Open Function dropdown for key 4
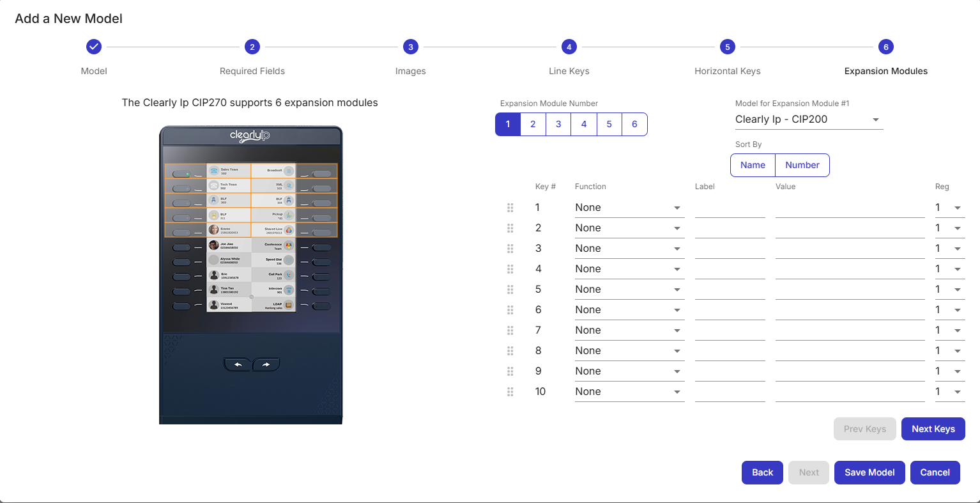The image size is (980, 503). [x=629, y=269]
